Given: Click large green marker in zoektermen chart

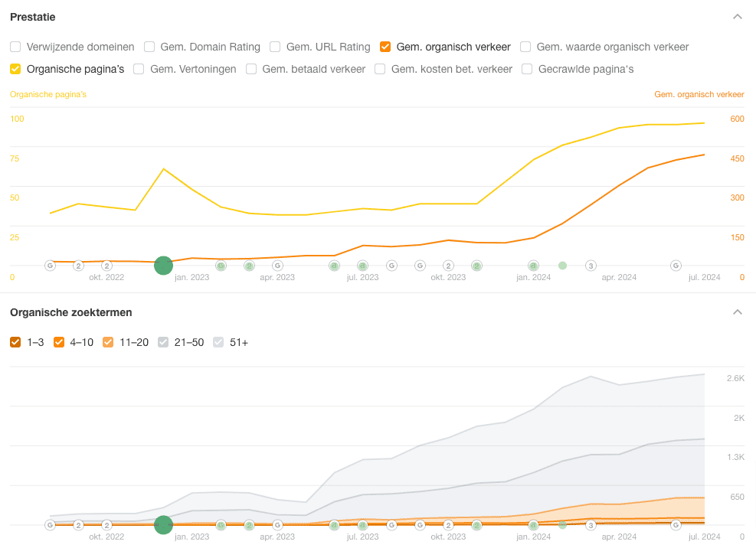Looking at the screenshot, I should pyautogui.click(x=163, y=525).
